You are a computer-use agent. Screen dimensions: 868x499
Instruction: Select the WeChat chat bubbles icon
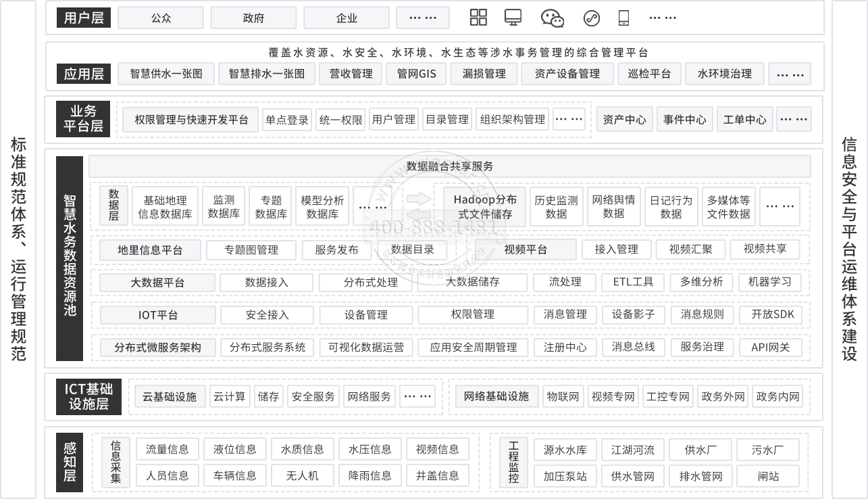[x=552, y=18]
